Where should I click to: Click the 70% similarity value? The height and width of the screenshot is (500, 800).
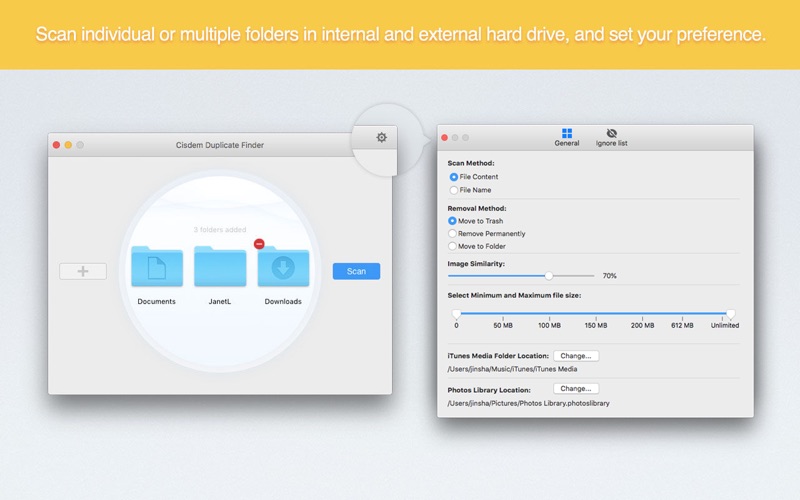click(610, 276)
